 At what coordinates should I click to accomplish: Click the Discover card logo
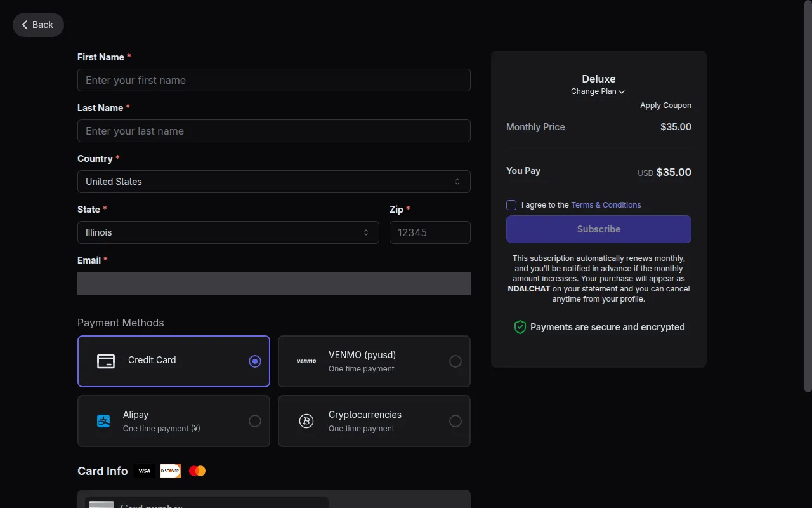[x=171, y=471]
